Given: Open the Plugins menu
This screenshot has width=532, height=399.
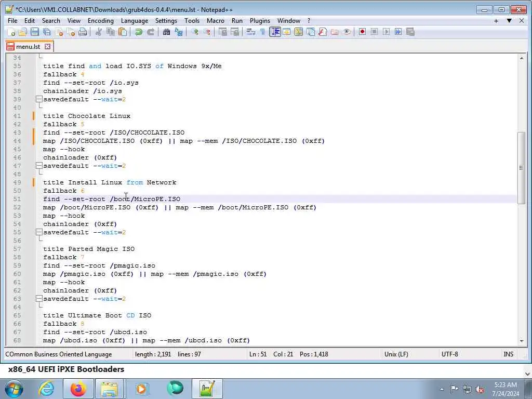Looking at the screenshot, I should click(260, 21).
